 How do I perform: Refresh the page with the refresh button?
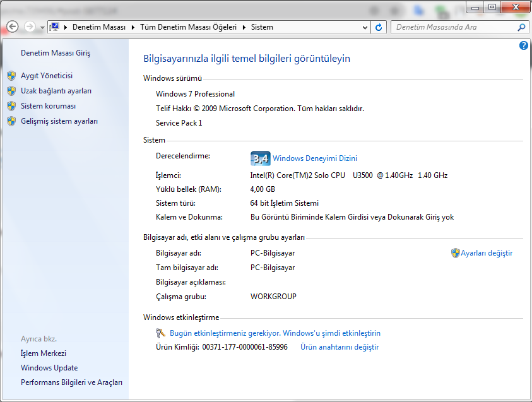[379, 27]
